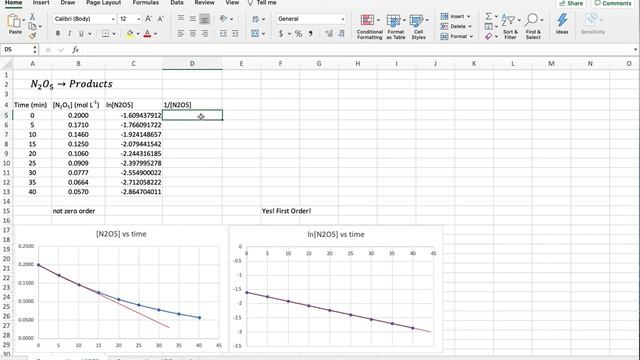The height and width of the screenshot is (360, 640).
Task: Select the cell reading 'not zero order'
Action: (78, 211)
